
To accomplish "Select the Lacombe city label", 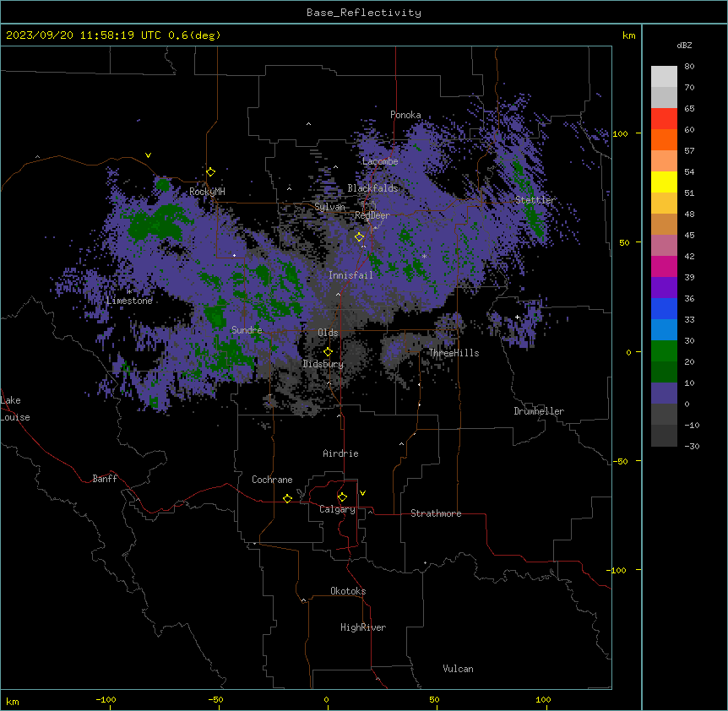I will (380, 161).
